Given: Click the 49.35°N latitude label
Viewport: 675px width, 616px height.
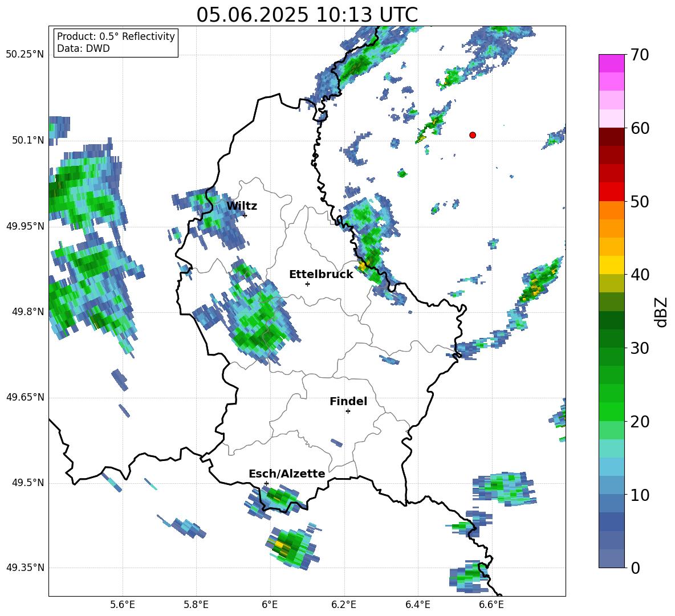Looking at the screenshot, I should click(x=25, y=568).
